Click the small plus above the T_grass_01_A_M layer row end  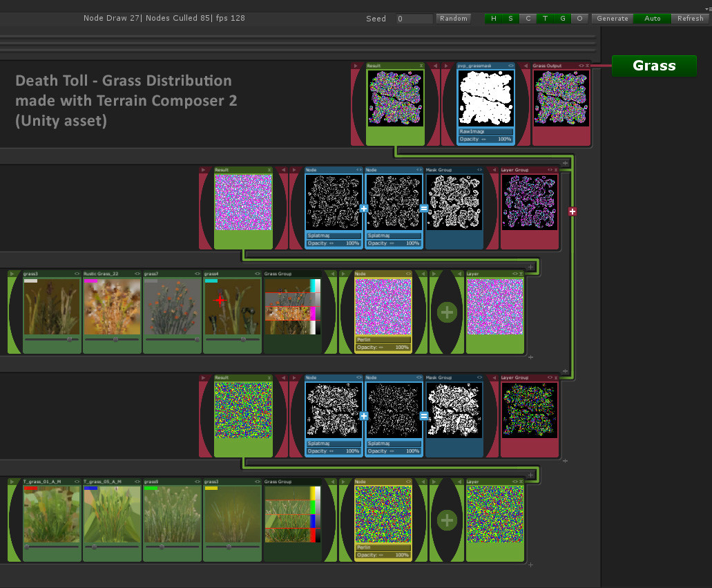[x=530, y=475]
